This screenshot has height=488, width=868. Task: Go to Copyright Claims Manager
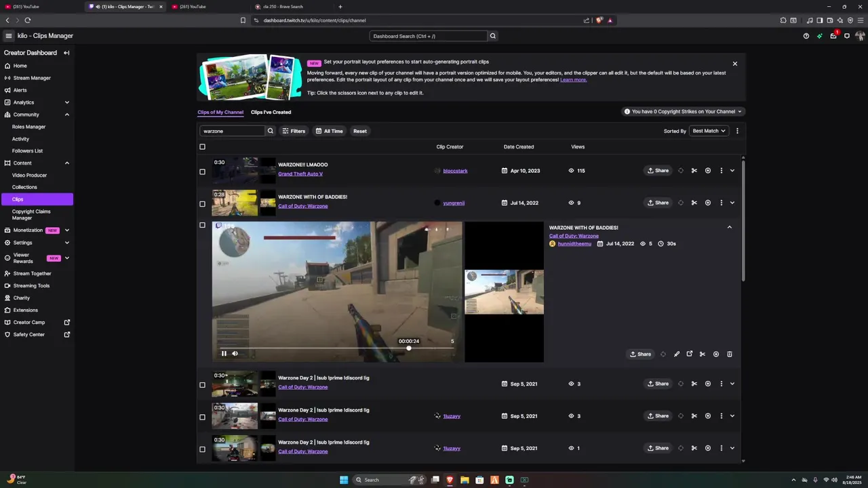click(31, 215)
